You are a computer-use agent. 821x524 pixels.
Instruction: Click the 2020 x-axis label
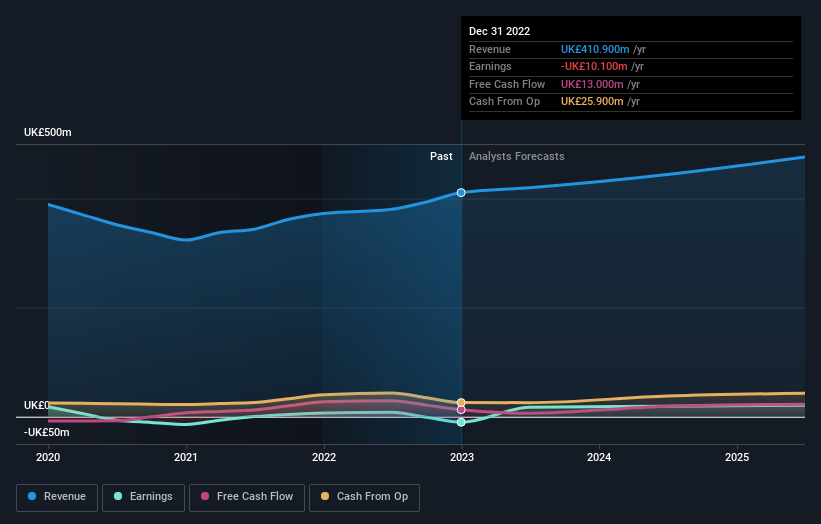click(48, 458)
